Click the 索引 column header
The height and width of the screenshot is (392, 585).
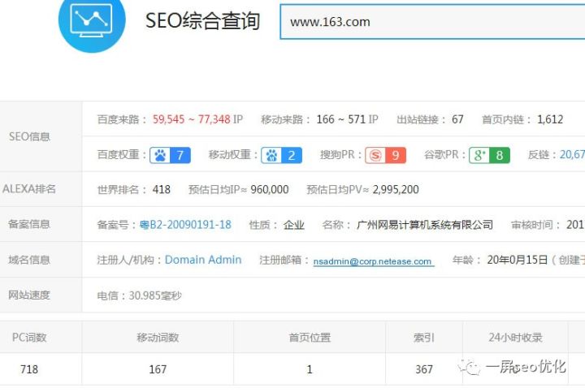click(424, 338)
